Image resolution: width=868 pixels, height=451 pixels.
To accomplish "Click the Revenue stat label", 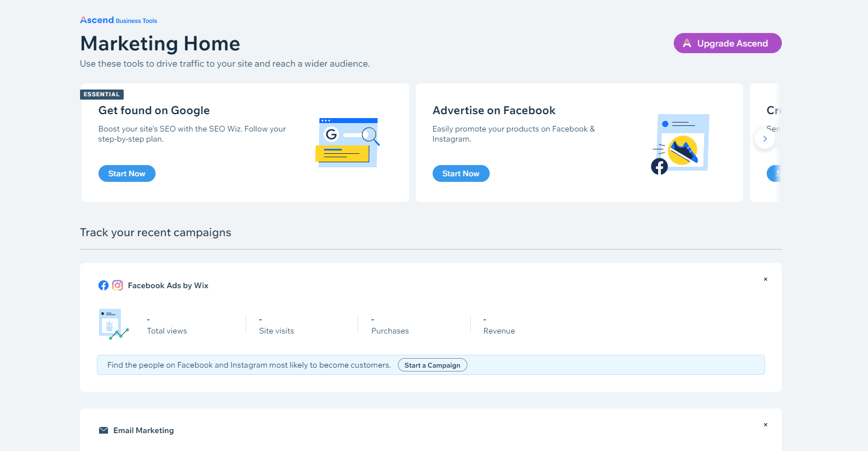I will [499, 331].
